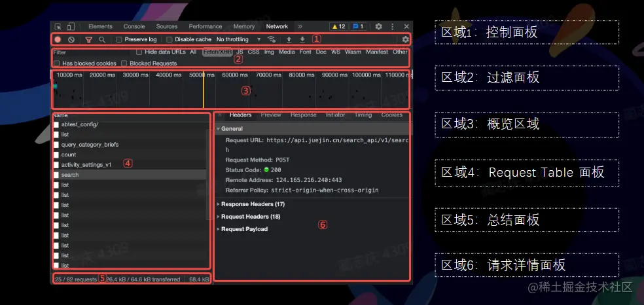
Task: Filter requests by WS
Action: click(336, 52)
